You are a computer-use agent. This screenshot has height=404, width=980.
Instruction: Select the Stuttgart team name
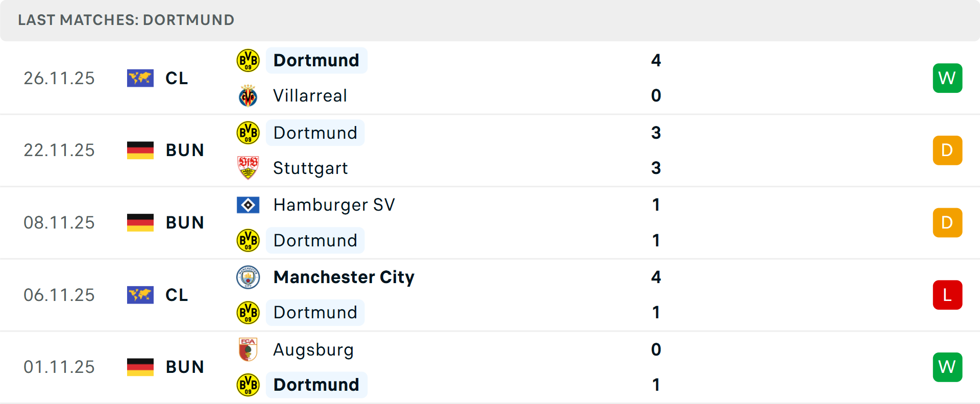pyautogui.click(x=310, y=168)
